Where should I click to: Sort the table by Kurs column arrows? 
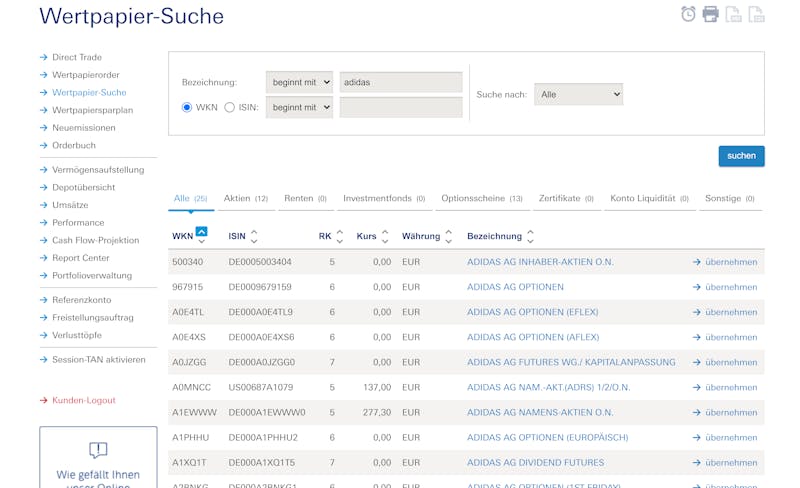click(x=385, y=236)
